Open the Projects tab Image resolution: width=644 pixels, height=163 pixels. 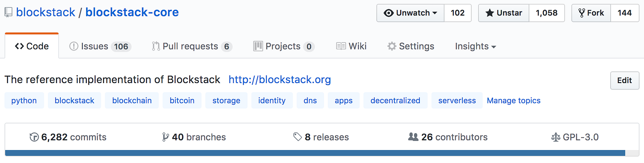283,46
